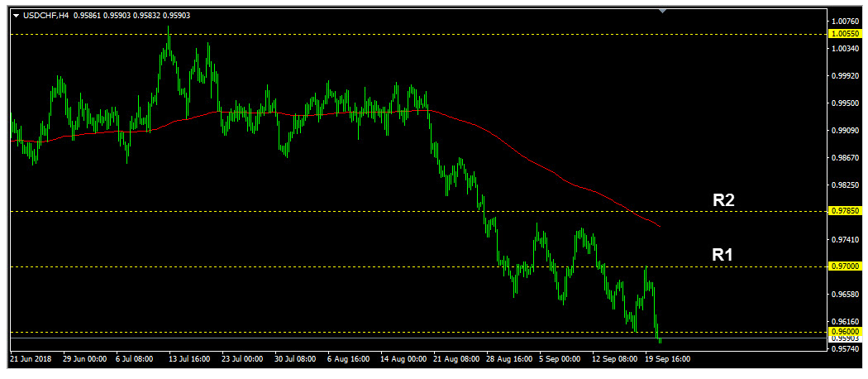The image size is (868, 379).
Task: Open the chart menu triangle beside USDCHF,H4
Action: 16,16
